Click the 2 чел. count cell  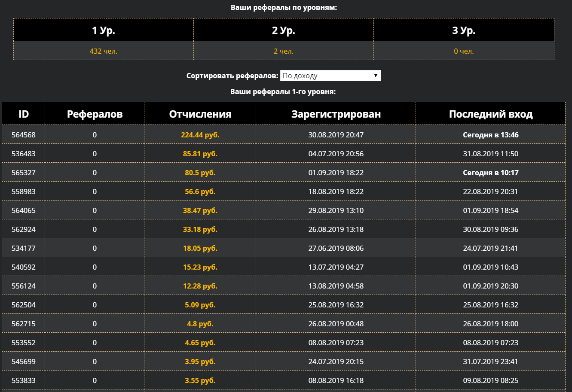pyautogui.click(x=284, y=51)
